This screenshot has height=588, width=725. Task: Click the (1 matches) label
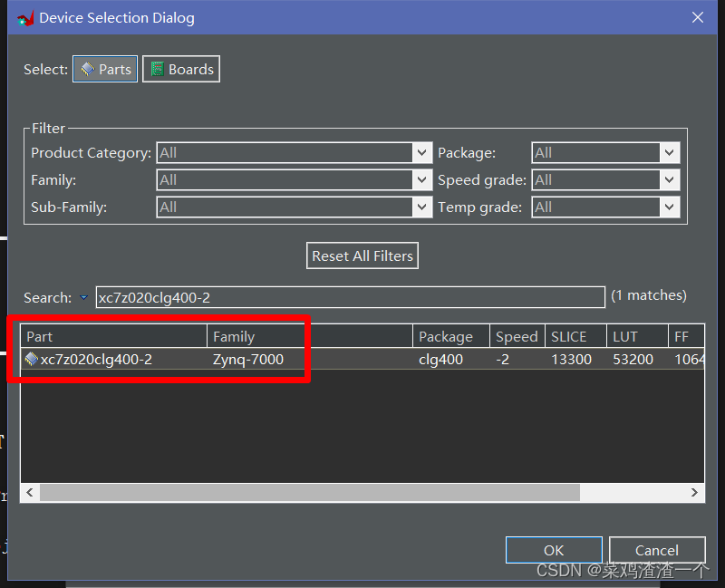point(649,295)
